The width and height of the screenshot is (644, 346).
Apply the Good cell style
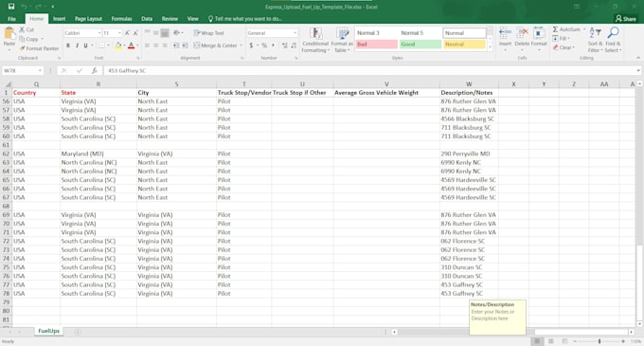tap(420, 44)
